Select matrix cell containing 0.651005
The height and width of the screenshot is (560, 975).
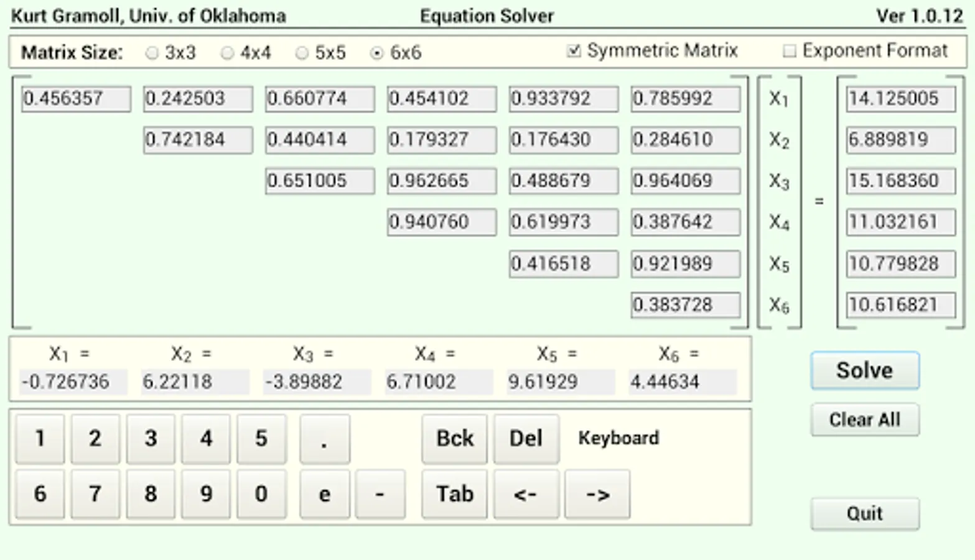click(x=320, y=181)
